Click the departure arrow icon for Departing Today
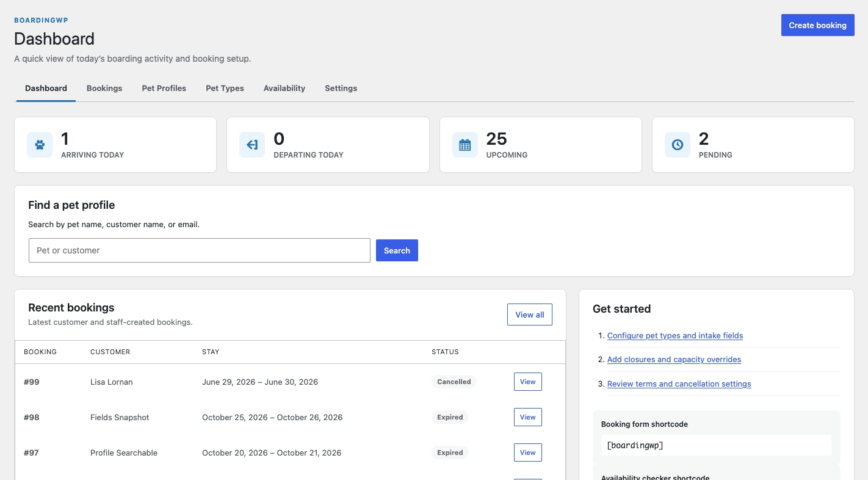Screen dimensions: 868x480 click(252, 145)
